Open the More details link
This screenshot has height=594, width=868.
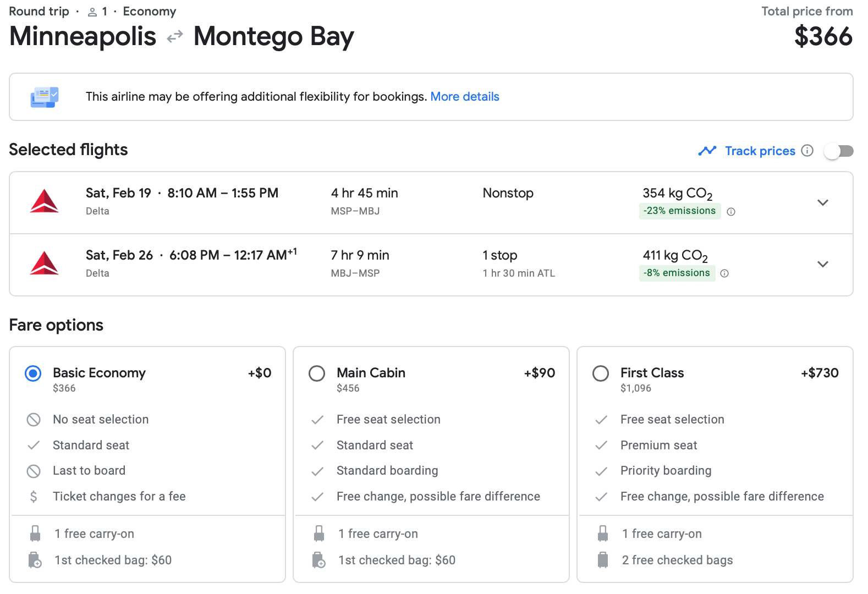click(464, 97)
